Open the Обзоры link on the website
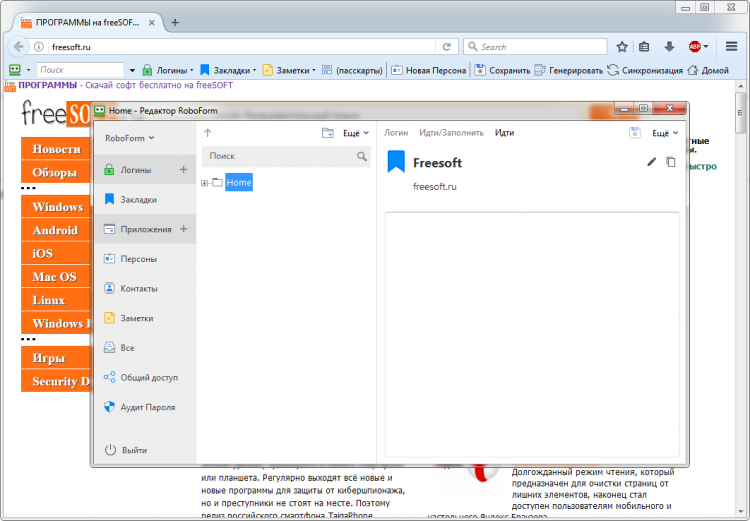This screenshot has height=521, width=750. 56,172
